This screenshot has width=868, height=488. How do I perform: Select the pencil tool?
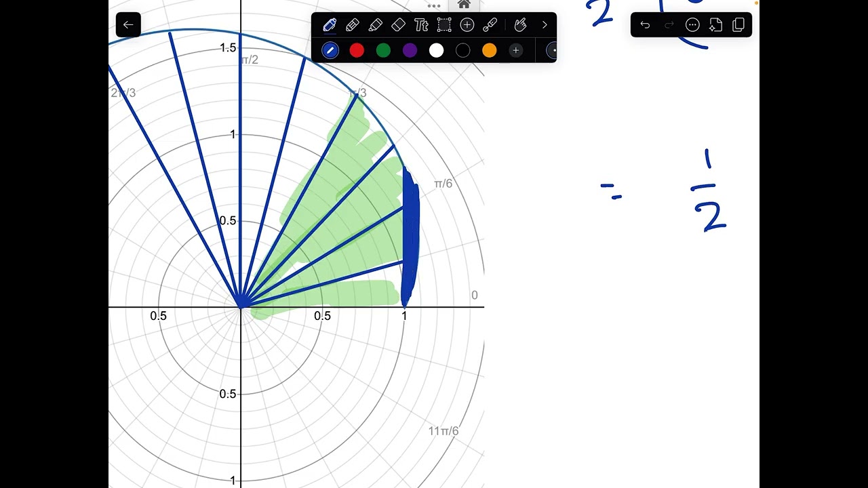pyautogui.click(x=352, y=25)
